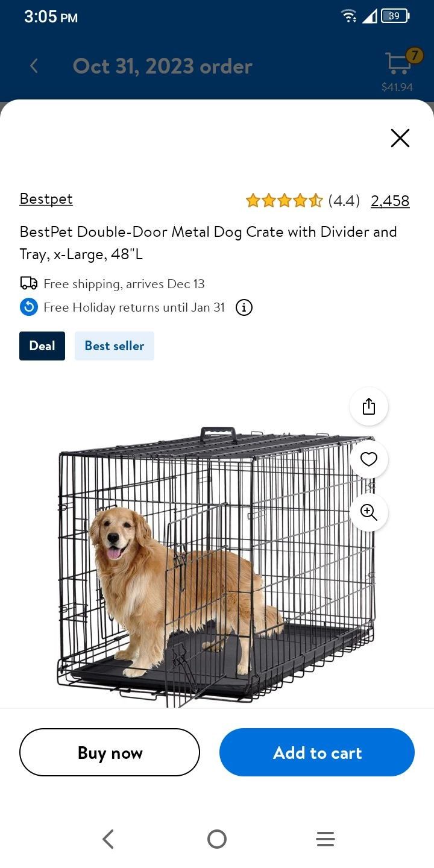The image size is (434, 868).
Task: Open Android recent apps menu
Action: tap(325, 839)
